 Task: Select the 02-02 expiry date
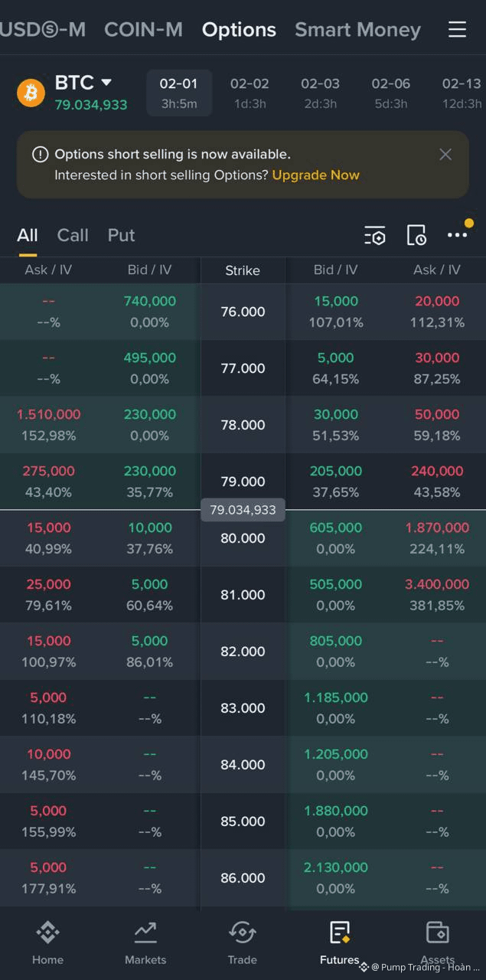pos(250,93)
